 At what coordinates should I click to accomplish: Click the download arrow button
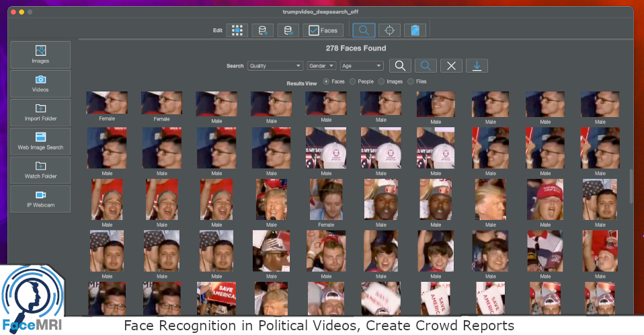tap(477, 66)
